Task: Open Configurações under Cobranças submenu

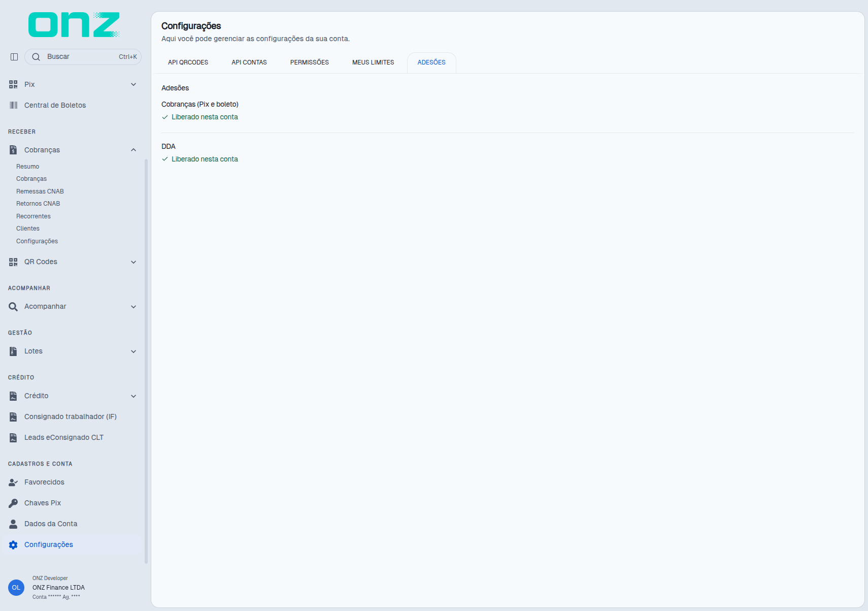Action: (37, 241)
